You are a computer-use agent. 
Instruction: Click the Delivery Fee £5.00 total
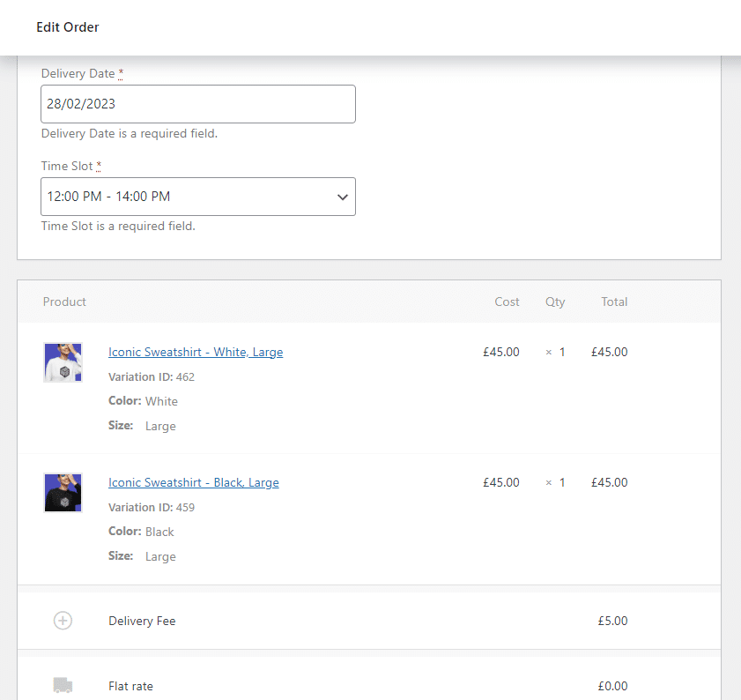[612, 621]
